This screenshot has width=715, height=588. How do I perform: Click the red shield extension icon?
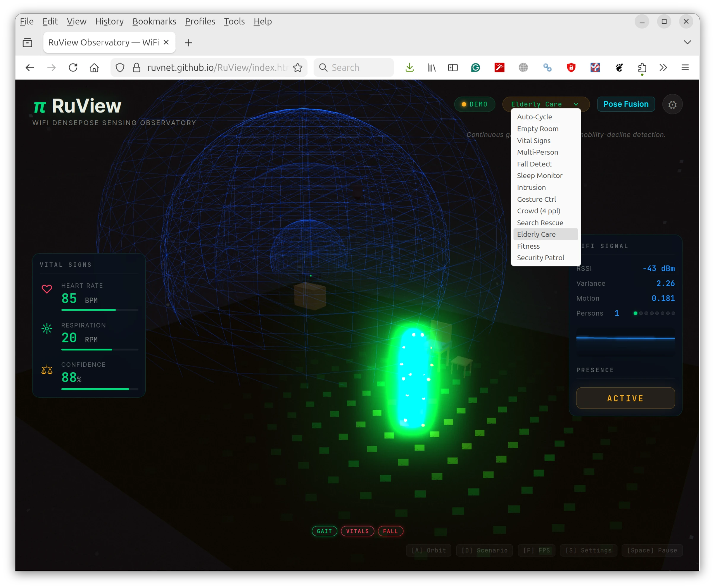571,67
